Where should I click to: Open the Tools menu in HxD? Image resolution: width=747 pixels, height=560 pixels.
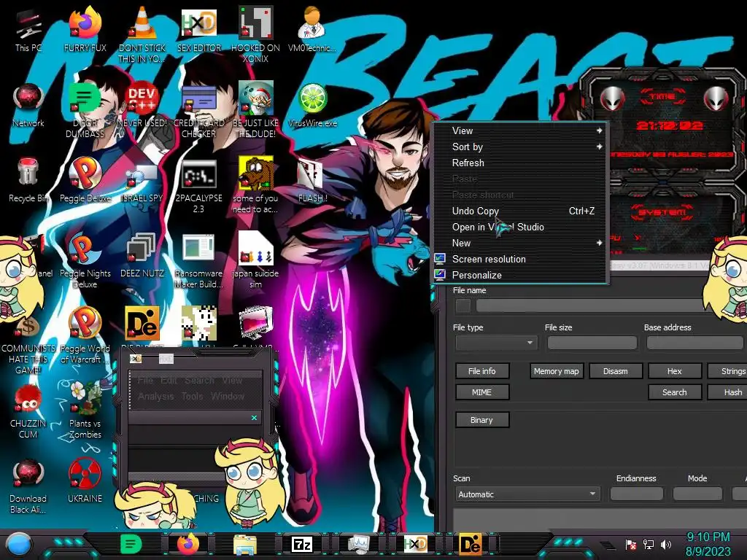(193, 396)
